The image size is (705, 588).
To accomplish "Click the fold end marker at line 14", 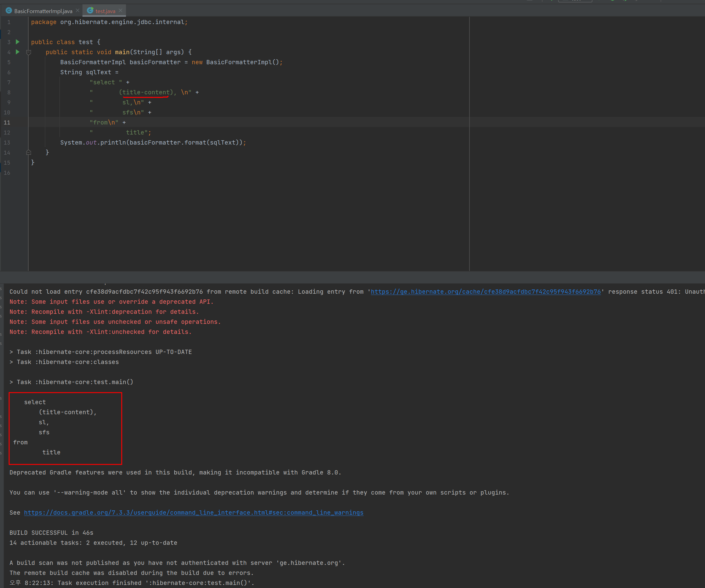I will (x=29, y=152).
